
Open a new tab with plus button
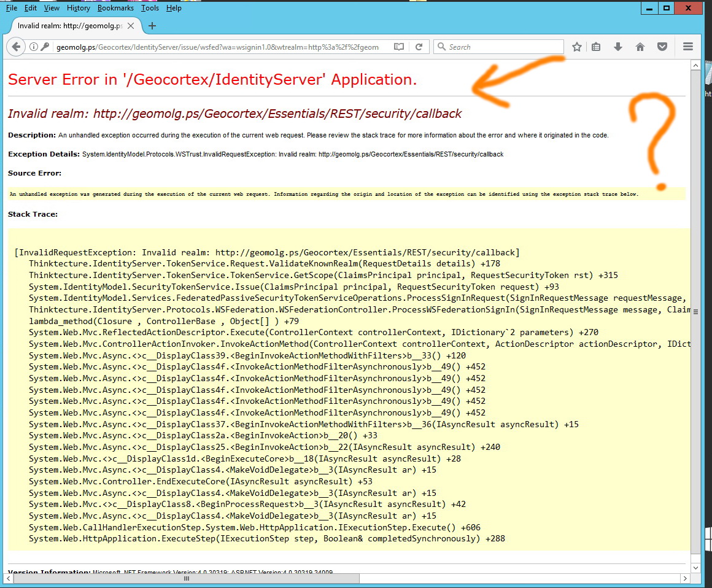152,26
